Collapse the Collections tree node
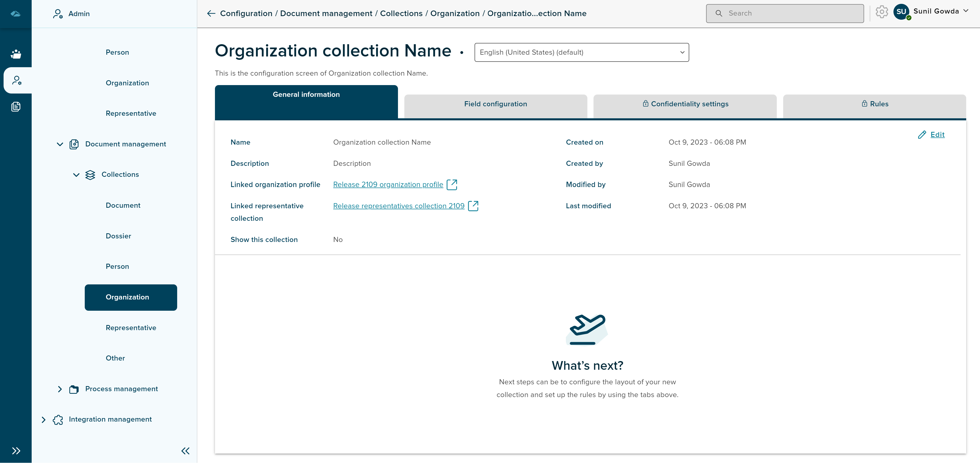The height and width of the screenshot is (463, 980). 76,175
